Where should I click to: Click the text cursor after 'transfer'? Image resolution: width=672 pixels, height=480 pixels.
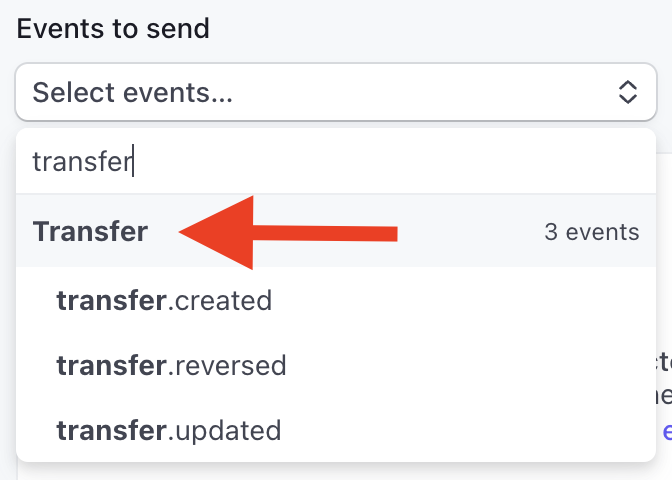134,161
